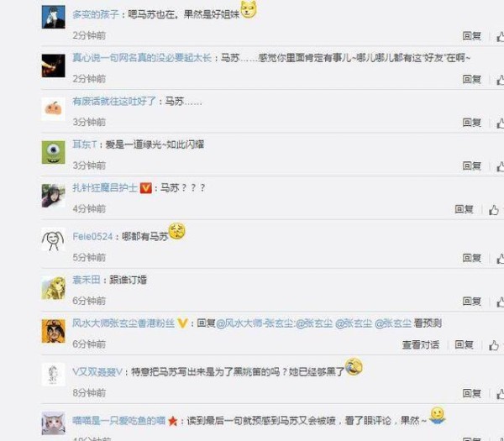Open profile of 喵喵是一只爱吃鱼的喵

(118, 421)
